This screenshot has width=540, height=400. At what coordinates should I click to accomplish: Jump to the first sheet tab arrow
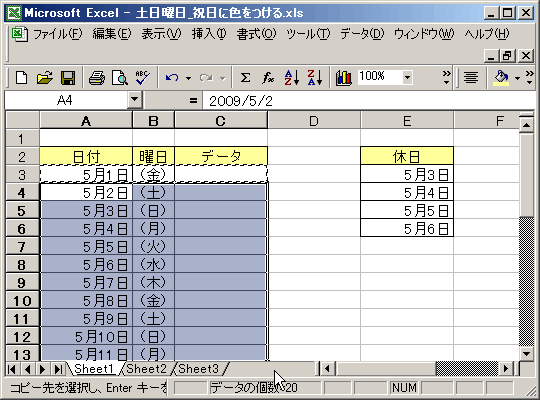(x=12, y=369)
